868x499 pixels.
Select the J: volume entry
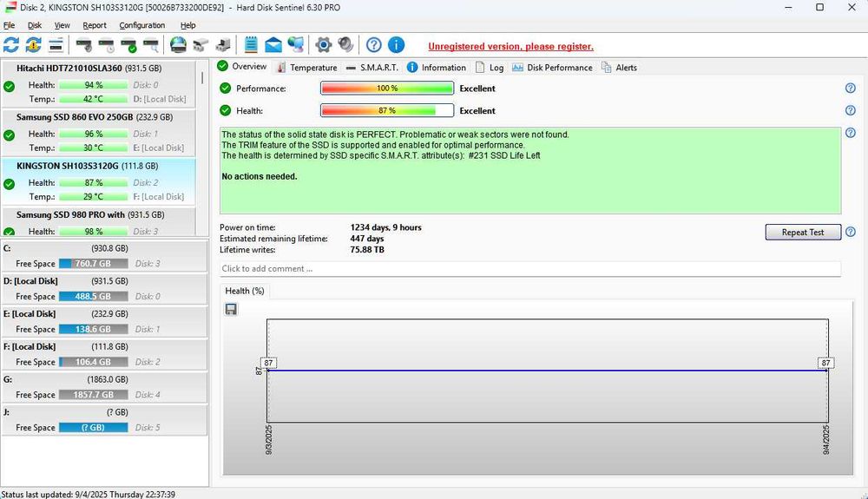tap(104, 419)
